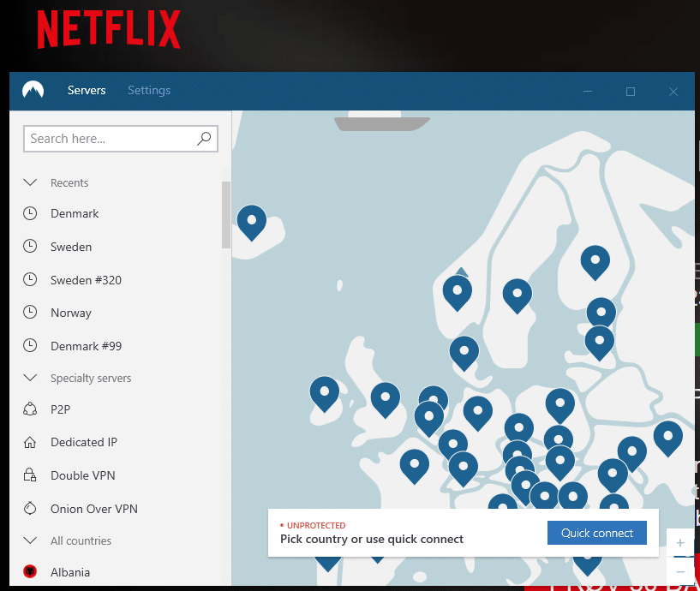
Task: Click the United Kingdom map pin
Action: click(386, 399)
